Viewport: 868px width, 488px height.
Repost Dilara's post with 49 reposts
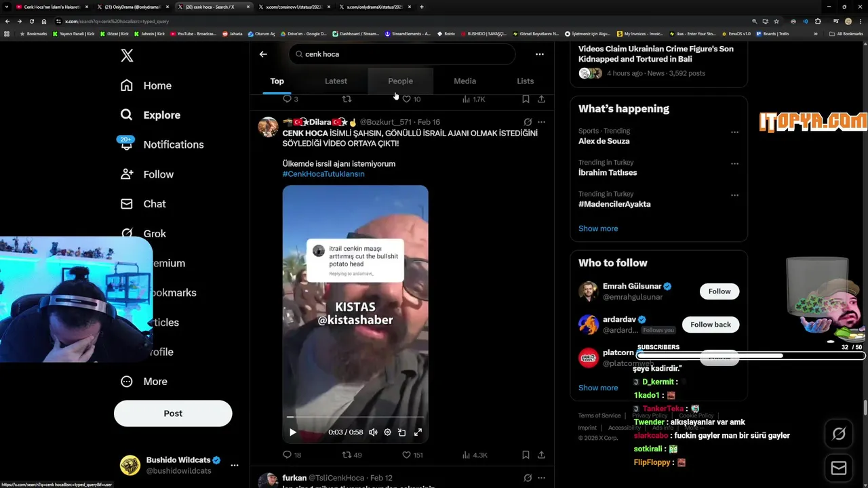click(x=351, y=455)
